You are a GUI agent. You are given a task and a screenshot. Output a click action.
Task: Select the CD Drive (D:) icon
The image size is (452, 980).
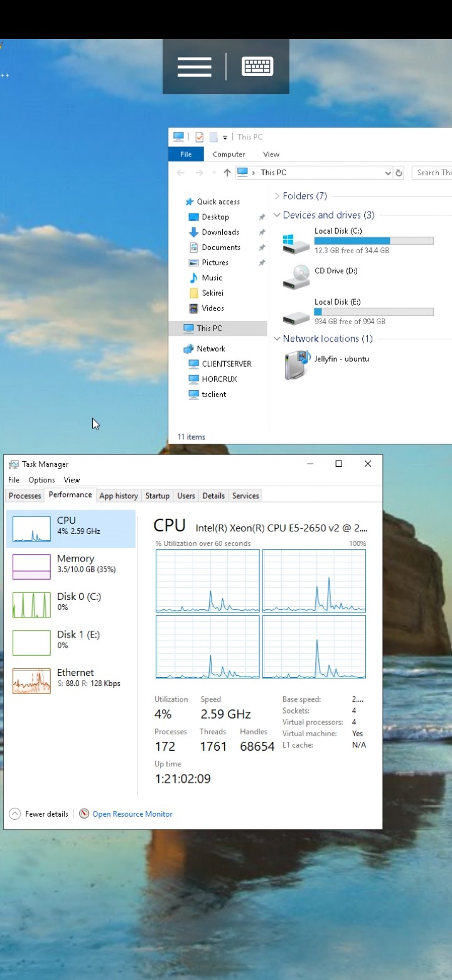coord(296,277)
